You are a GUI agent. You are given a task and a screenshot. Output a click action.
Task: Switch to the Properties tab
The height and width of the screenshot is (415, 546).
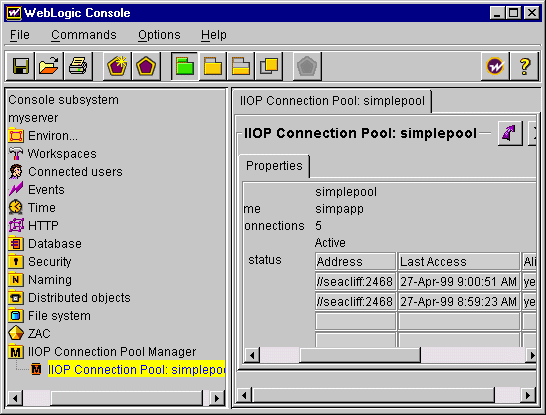coord(274,166)
